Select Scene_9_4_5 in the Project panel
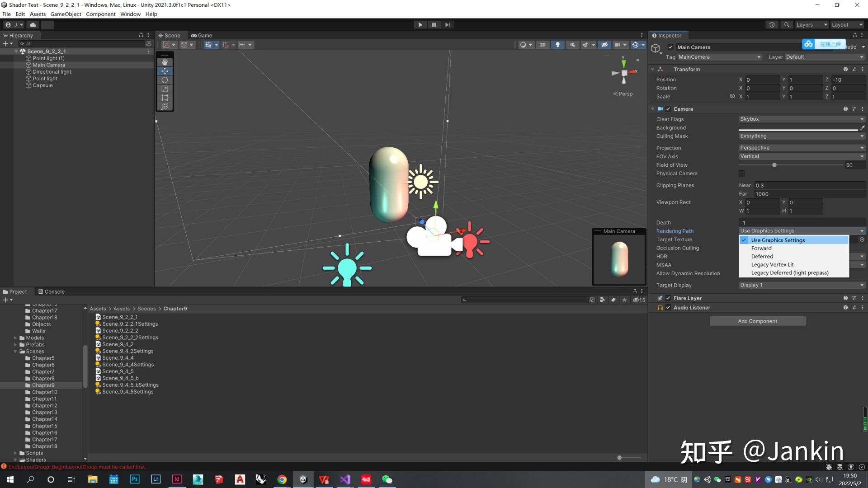The height and width of the screenshot is (488, 868). (x=118, y=371)
